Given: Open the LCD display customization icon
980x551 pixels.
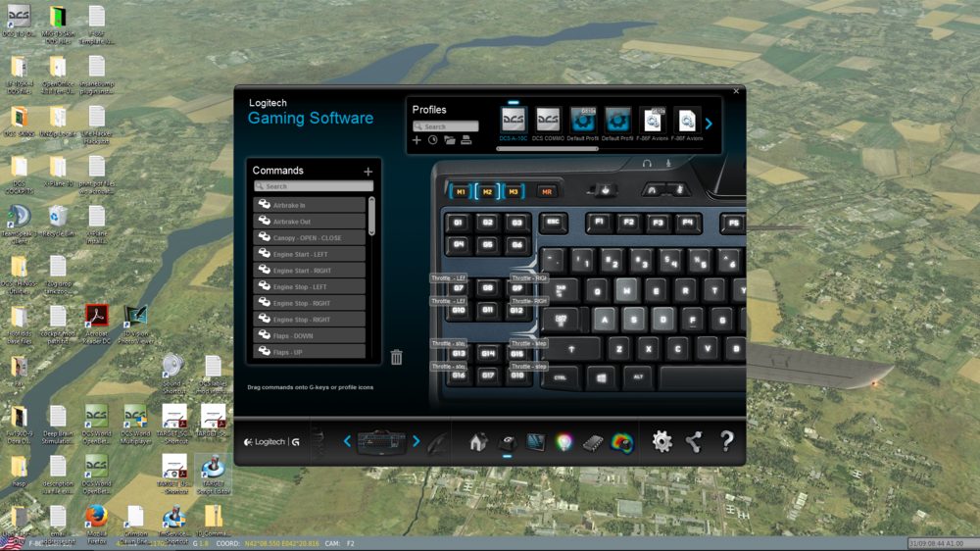Looking at the screenshot, I should point(536,442).
